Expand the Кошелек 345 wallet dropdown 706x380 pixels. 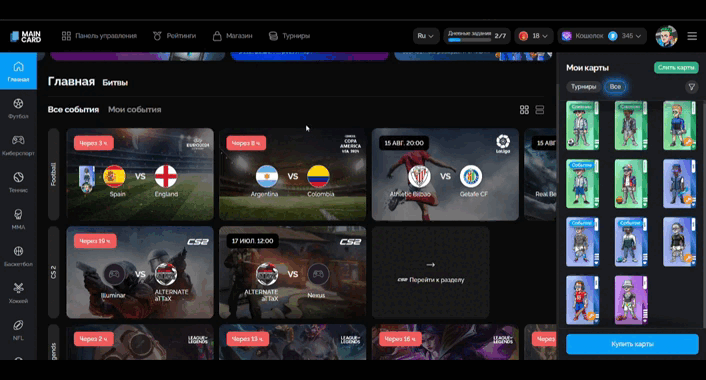click(602, 36)
